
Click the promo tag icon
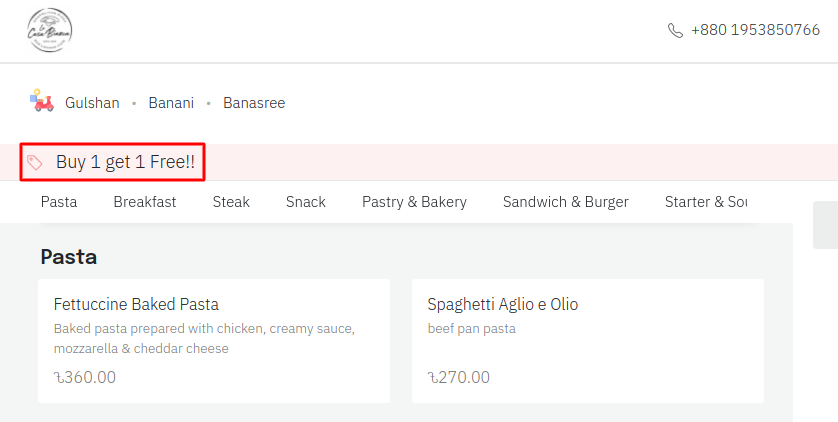[35, 162]
